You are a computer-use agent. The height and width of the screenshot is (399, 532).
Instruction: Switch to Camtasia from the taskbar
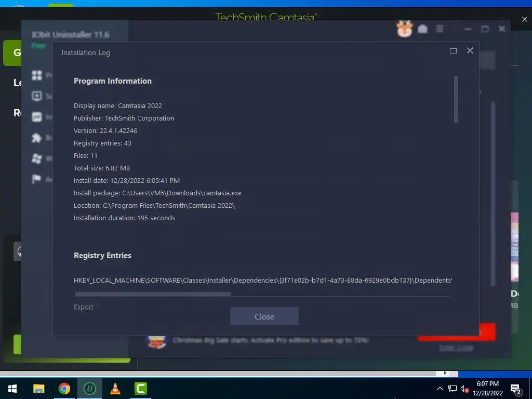coord(140,389)
